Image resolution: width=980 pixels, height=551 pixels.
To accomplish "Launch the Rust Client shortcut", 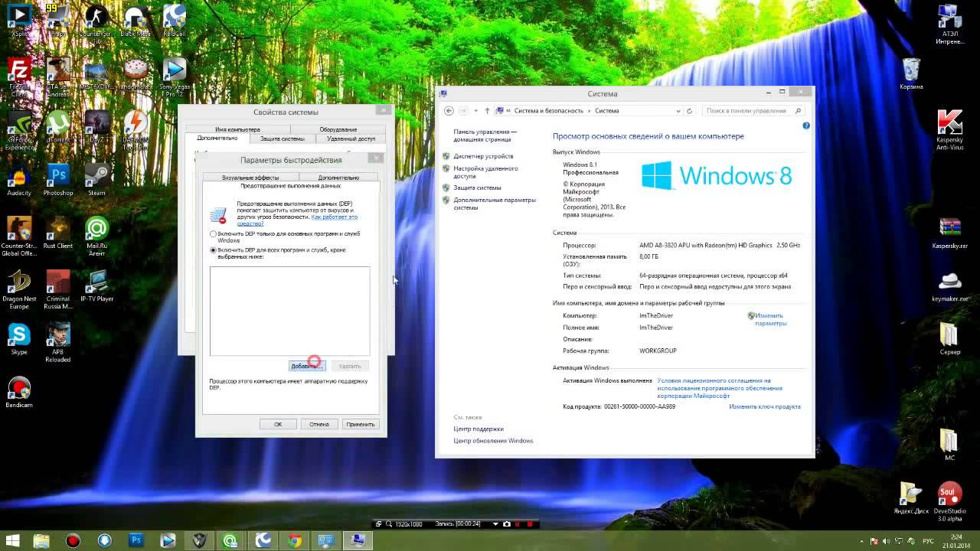I will (x=58, y=233).
